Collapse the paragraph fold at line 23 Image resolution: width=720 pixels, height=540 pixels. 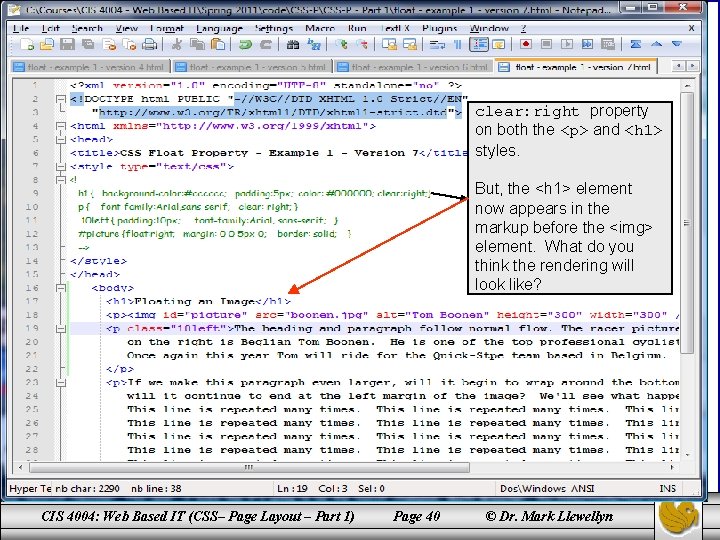61,382
